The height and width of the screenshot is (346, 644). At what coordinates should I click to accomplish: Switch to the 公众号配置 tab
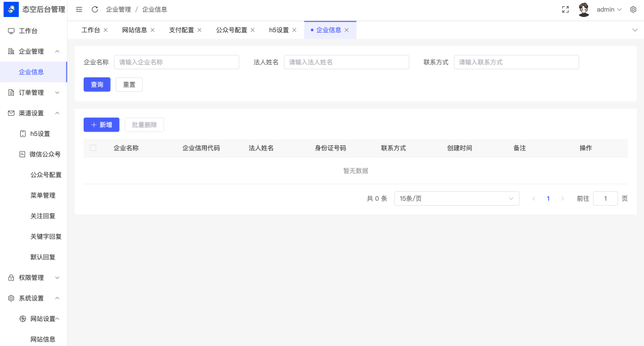coord(231,30)
